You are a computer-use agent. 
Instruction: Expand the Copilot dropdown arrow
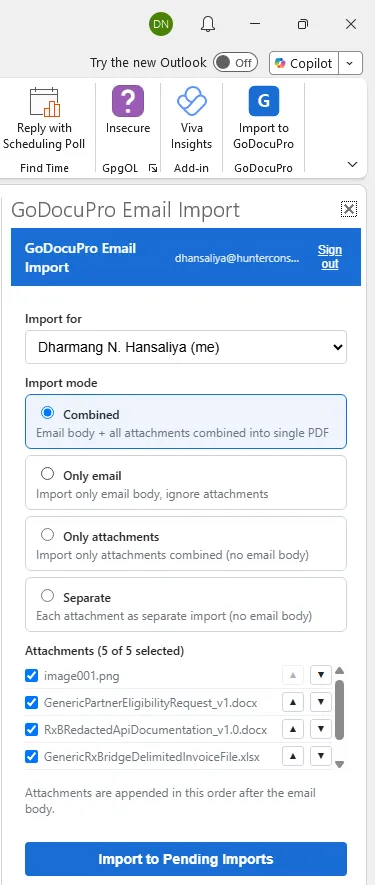pos(350,63)
